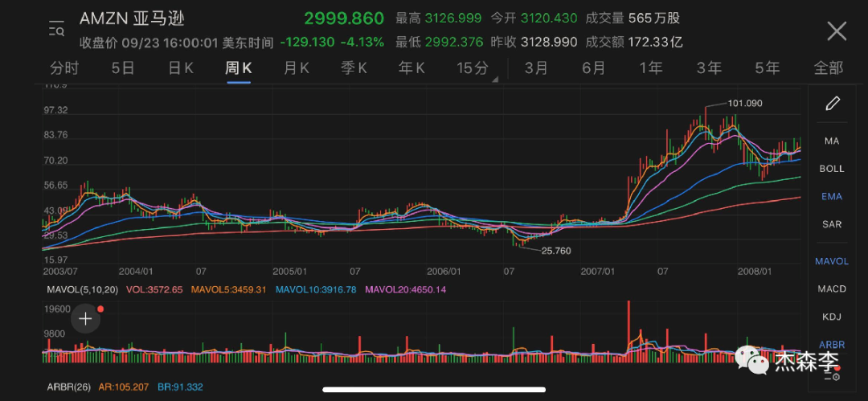Tap the 25.760 low price label
Screen dimensions: 868x401
pos(556,251)
